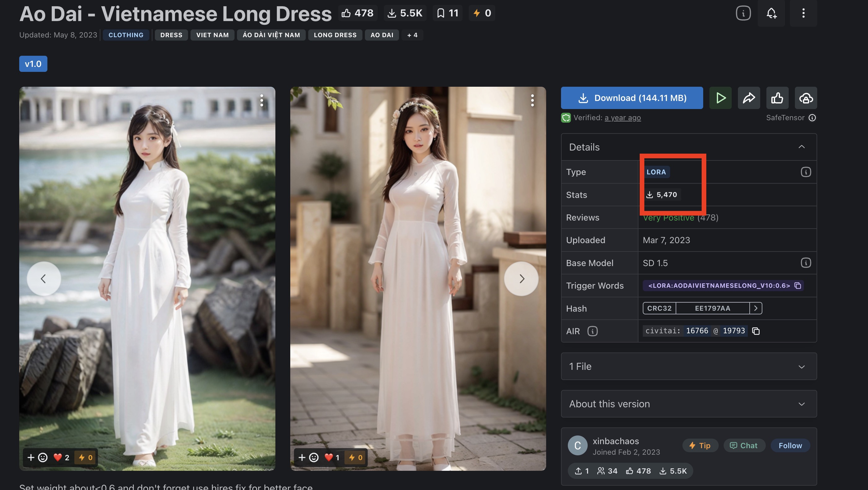Image resolution: width=868 pixels, height=490 pixels.
Task: Click the verified shield icon
Action: (566, 118)
